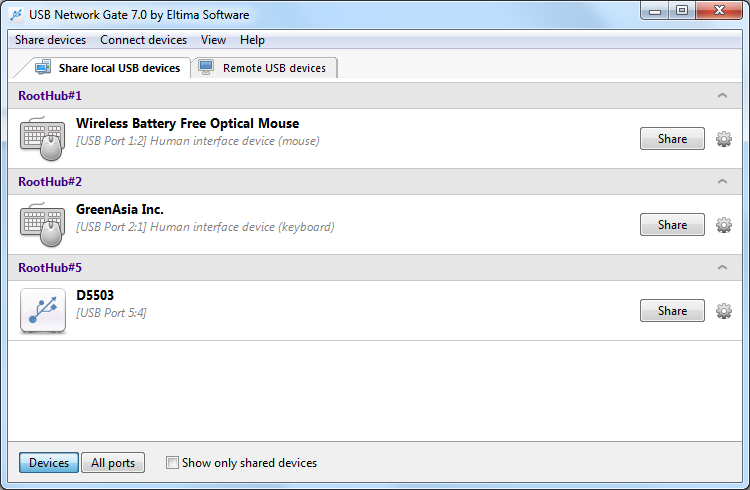The image size is (750, 490).
Task: Select the GreenAsia Inc. device name
Action: [x=120, y=209]
